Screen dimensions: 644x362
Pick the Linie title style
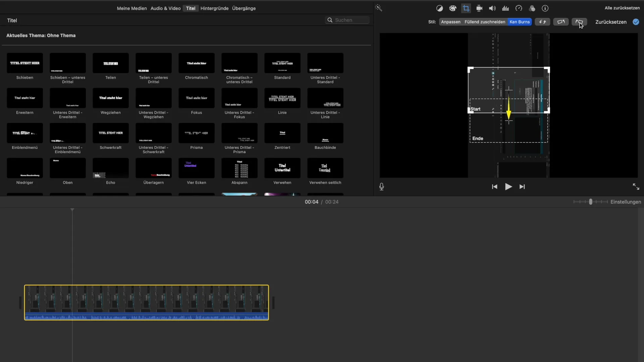point(282,98)
